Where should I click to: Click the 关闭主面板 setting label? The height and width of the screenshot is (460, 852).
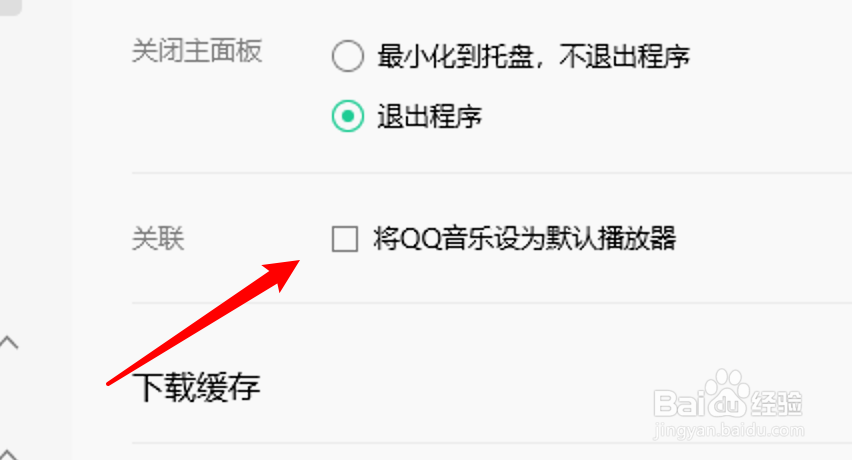coord(197,51)
